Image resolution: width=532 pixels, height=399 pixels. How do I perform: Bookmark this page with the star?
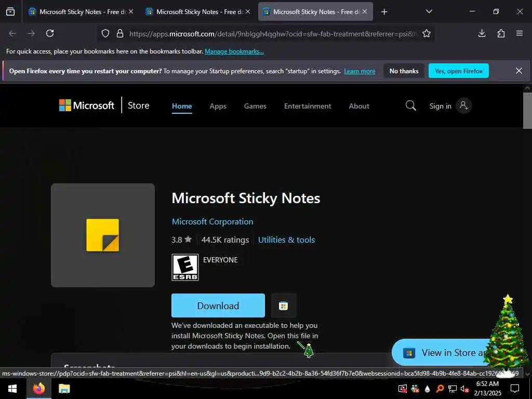tap(427, 33)
